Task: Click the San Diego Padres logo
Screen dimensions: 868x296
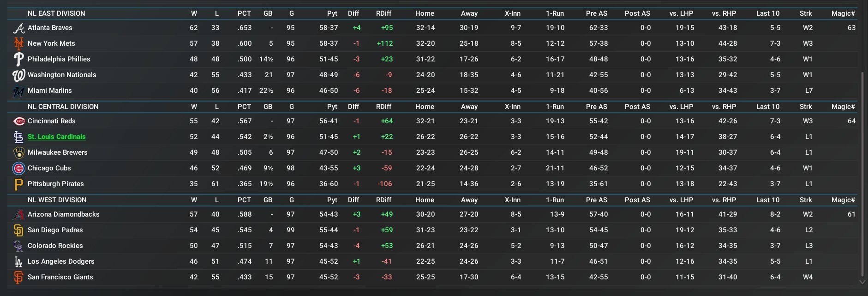Action: click(18, 230)
